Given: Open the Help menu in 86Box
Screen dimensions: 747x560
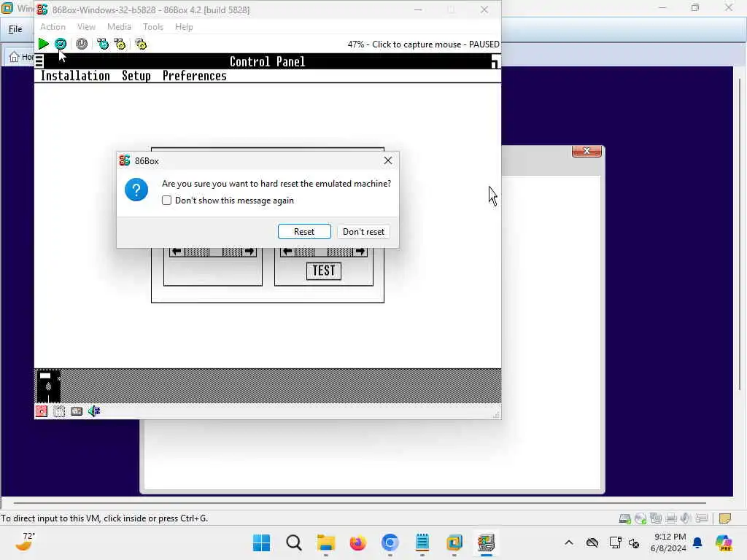Looking at the screenshot, I should [x=183, y=27].
